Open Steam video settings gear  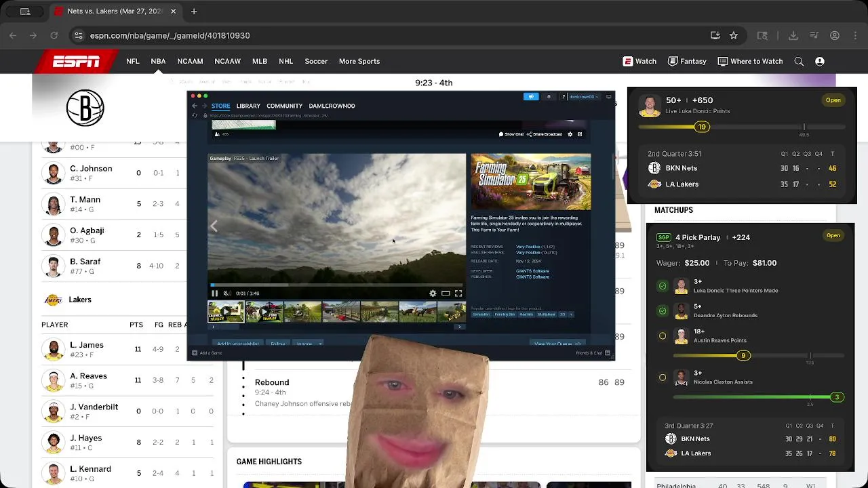(x=433, y=293)
